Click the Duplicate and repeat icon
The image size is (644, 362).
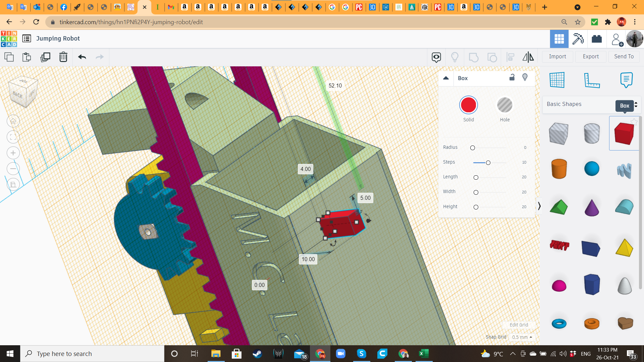[x=45, y=57]
